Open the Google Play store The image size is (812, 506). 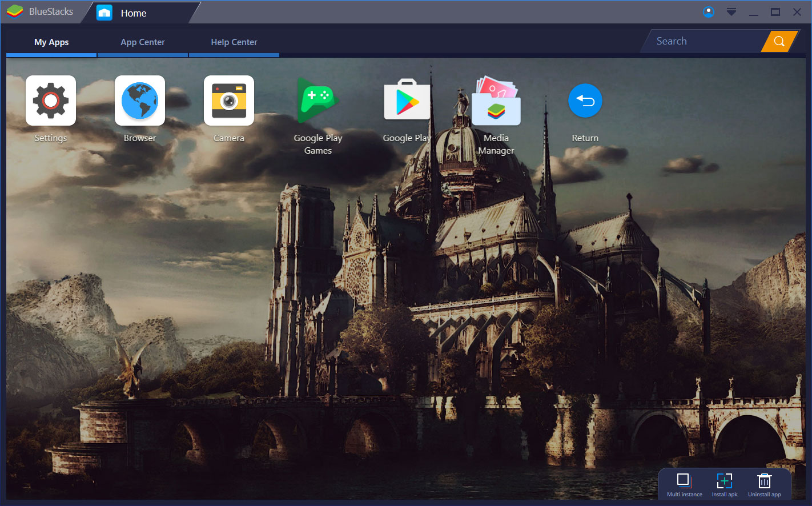tap(407, 101)
